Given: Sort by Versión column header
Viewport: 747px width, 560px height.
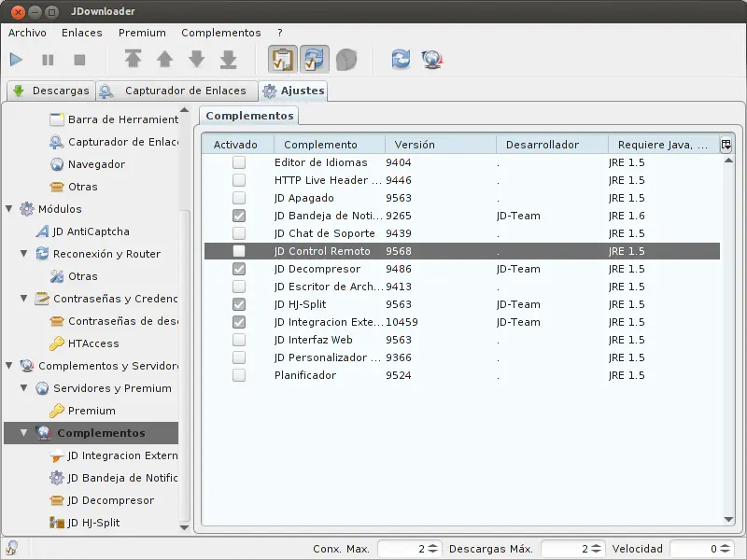Looking at the screenshot, I should 441,145.
